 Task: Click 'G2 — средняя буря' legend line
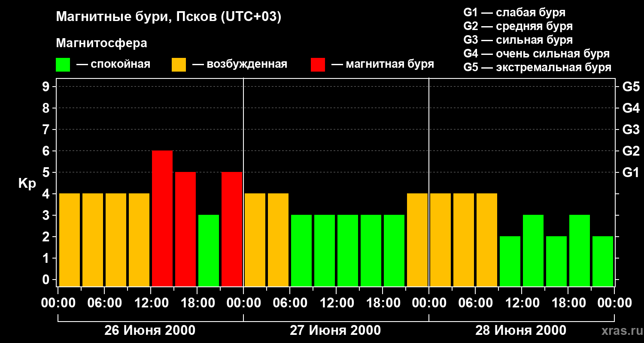click(518, 26)
